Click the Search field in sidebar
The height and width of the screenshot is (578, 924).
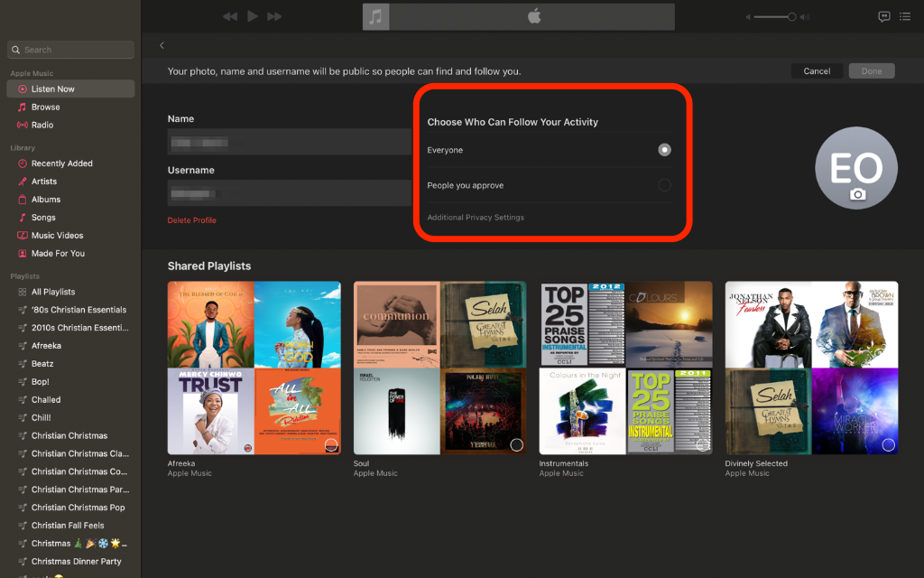coord(72,50)
